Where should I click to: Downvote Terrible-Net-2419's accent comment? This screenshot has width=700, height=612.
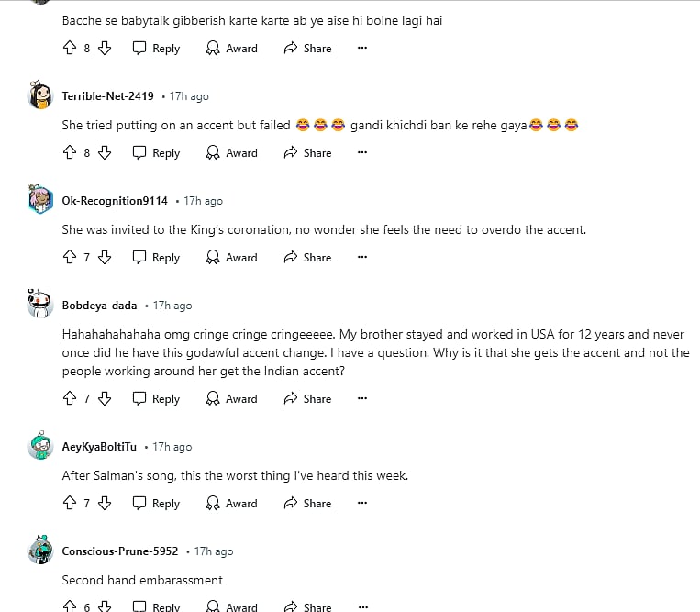click(x=105, y=153)
